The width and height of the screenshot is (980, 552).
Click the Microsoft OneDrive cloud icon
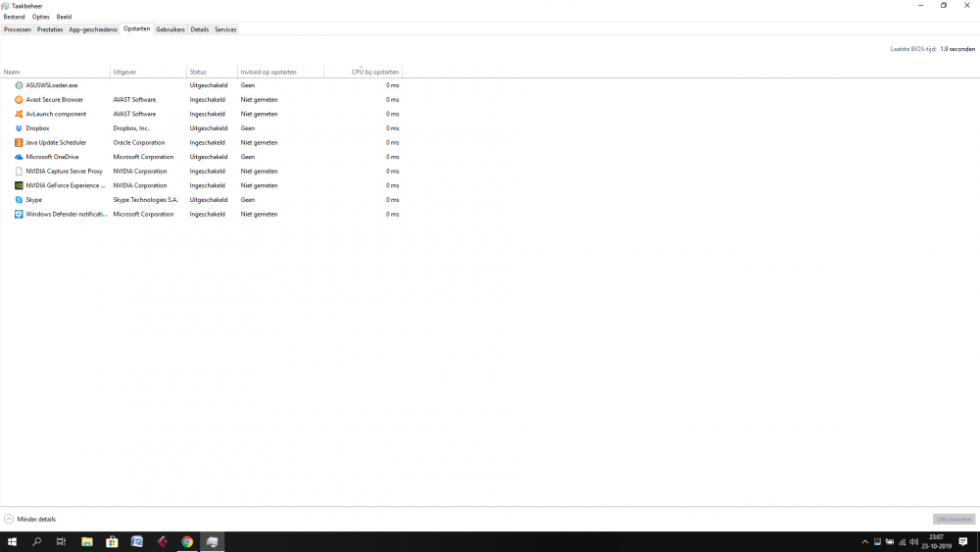point(19,157)
